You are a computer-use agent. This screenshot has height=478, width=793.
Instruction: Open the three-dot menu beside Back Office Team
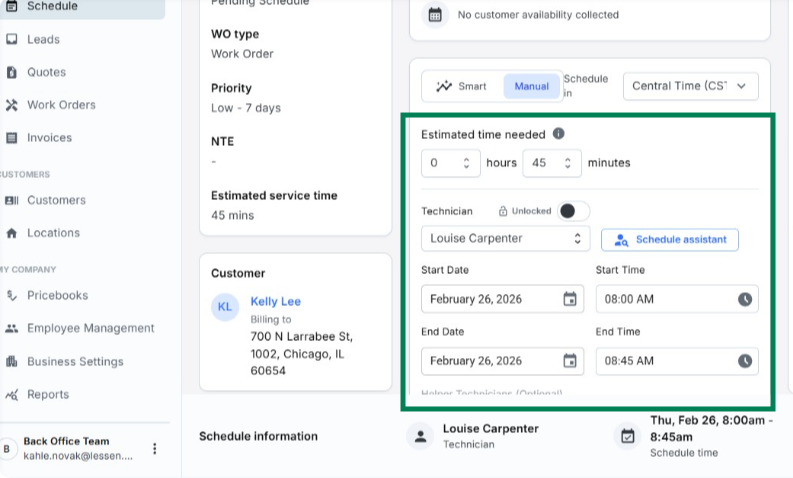click(x=154, y=449)
